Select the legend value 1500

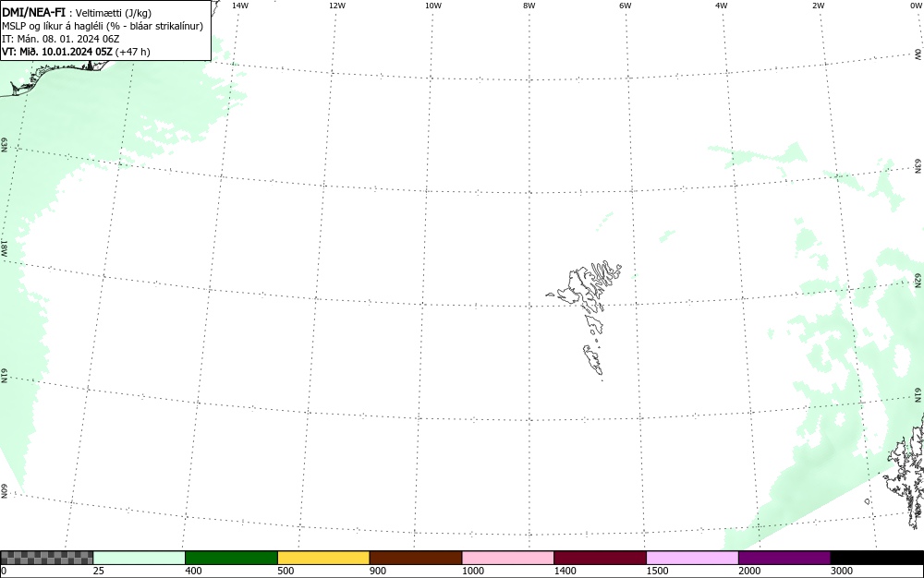[657, 571]
